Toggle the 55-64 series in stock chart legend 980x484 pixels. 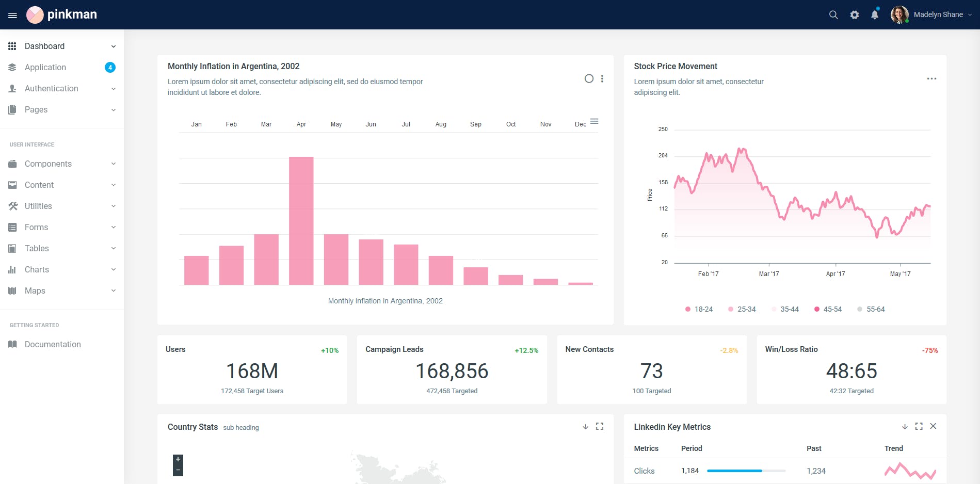coord(871,309)
